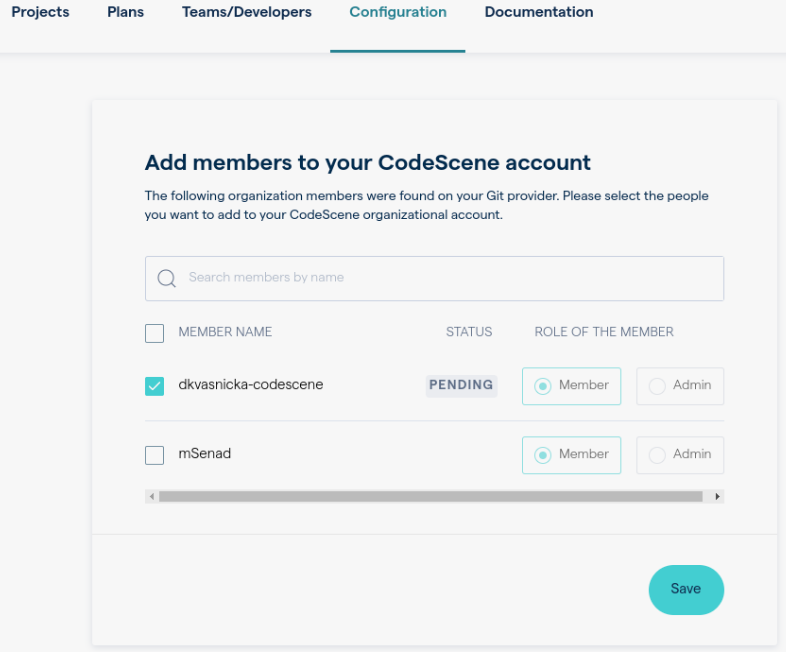This screenshot has width=786, height=652.
Task: Click the STATUS column header
Action: (469, 332)
